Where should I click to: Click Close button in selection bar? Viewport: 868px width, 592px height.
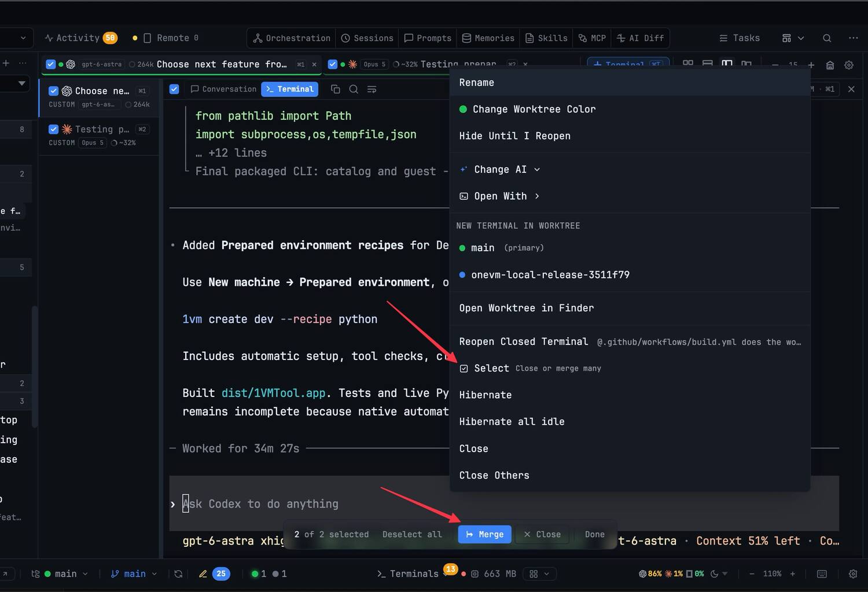click(x=542, y=534)
